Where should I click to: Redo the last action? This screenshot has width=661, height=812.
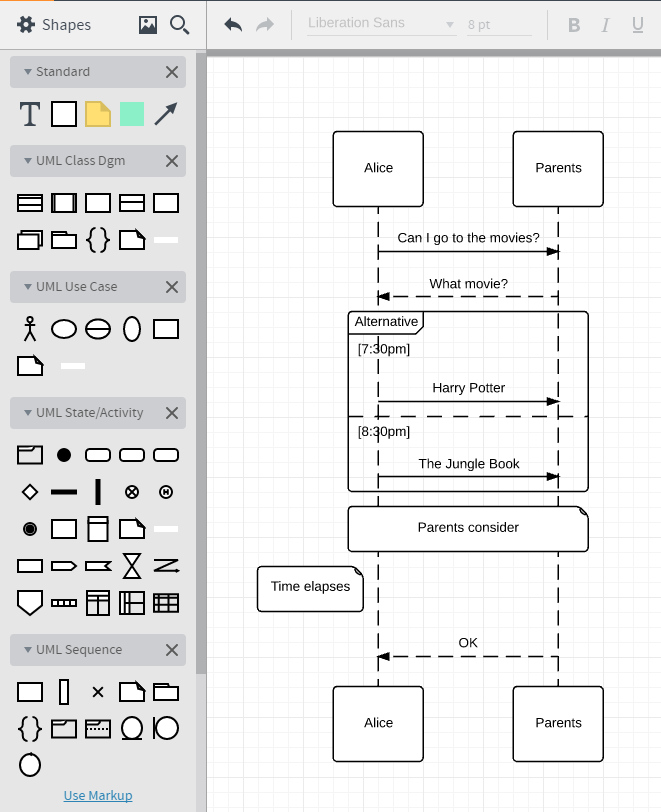(265, 24)
